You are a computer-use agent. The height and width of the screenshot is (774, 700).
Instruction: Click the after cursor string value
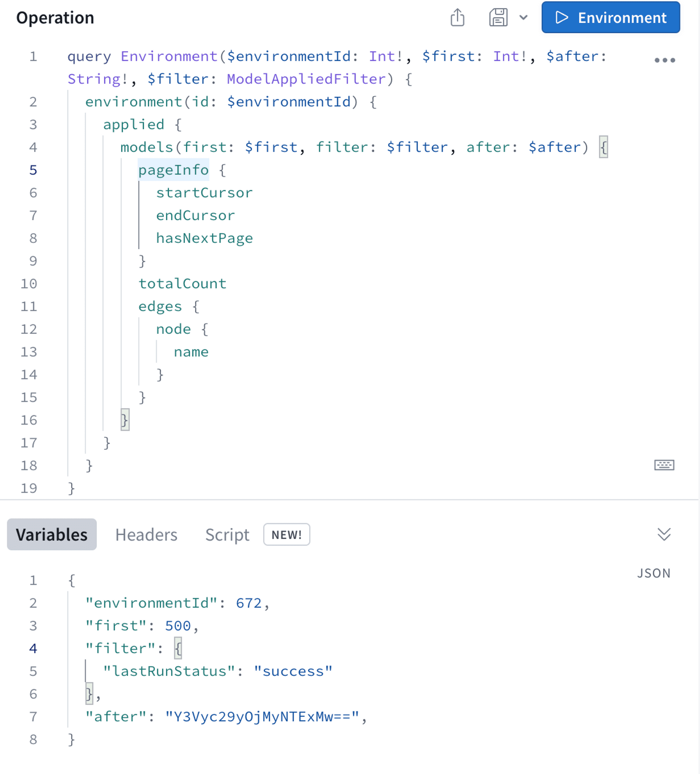tap(264, 716)
